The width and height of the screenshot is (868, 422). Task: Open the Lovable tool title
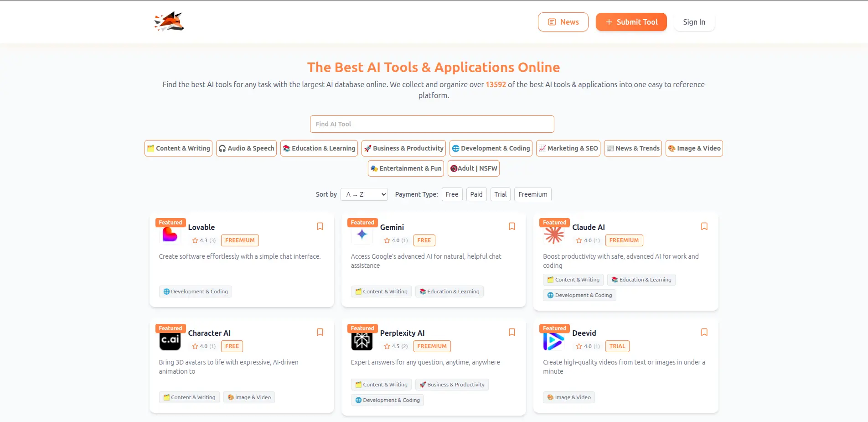201,227
